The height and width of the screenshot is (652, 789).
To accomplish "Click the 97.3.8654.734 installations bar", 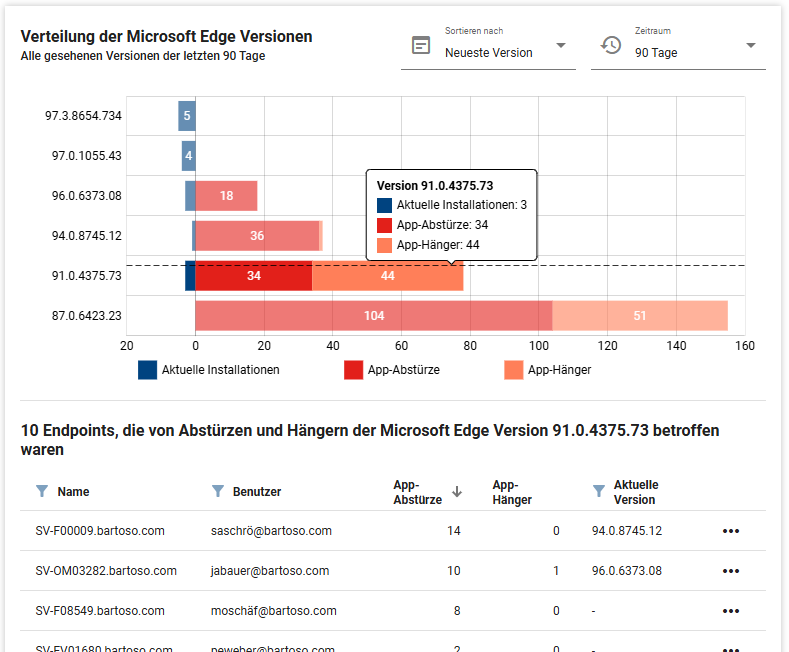I will pyautogui.click(x=186, y=116).
